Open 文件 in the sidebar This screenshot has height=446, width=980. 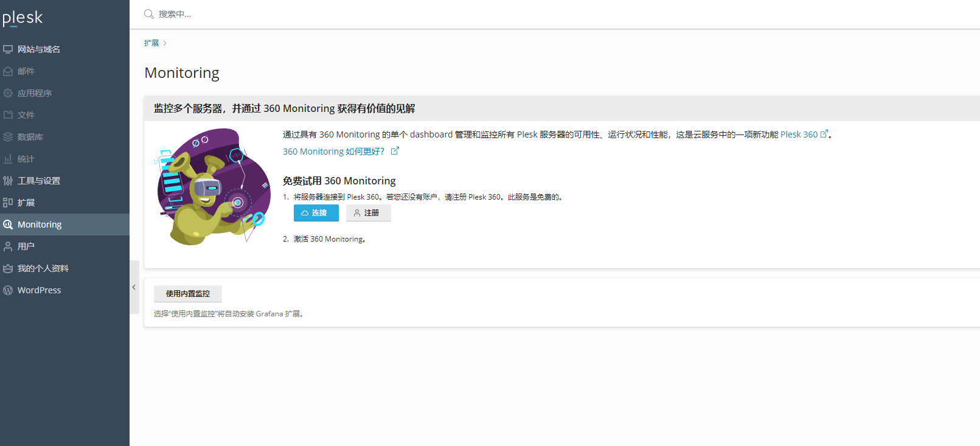[x=64, y=115]
